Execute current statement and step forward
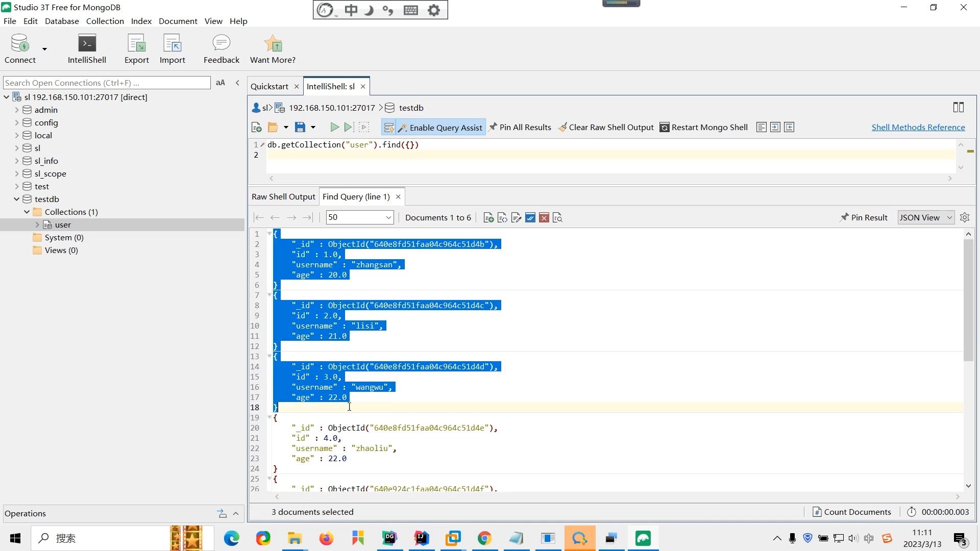This screenshot has width=980, height=551. pos(349,128)
